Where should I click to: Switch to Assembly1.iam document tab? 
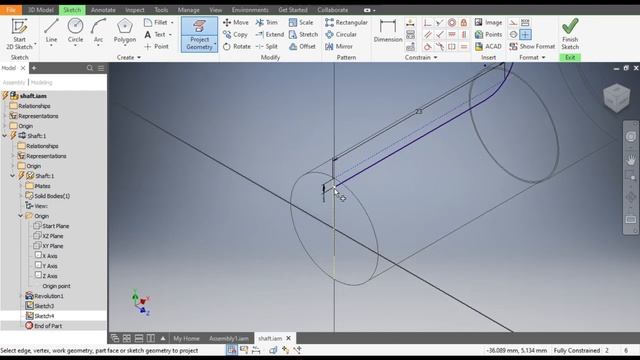click(229, 338)
